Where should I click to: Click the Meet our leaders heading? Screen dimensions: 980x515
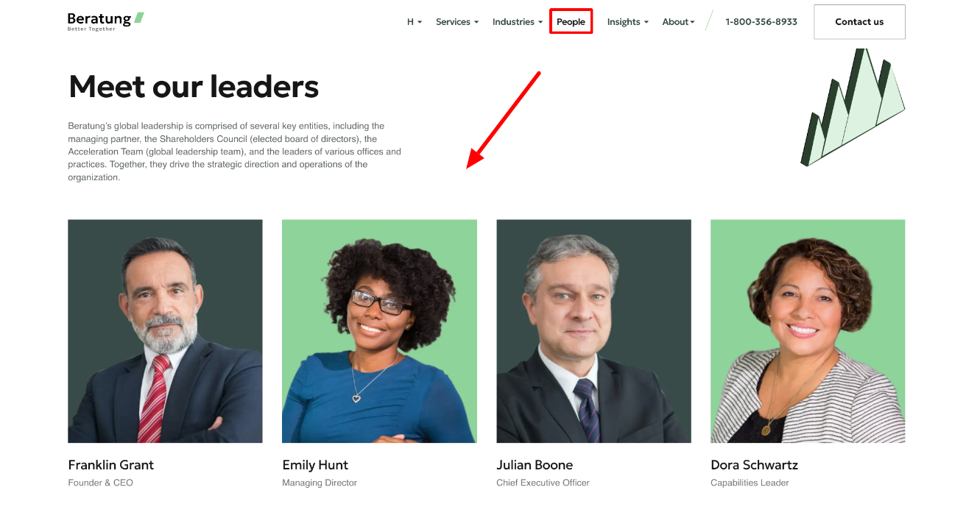point(194,87)
